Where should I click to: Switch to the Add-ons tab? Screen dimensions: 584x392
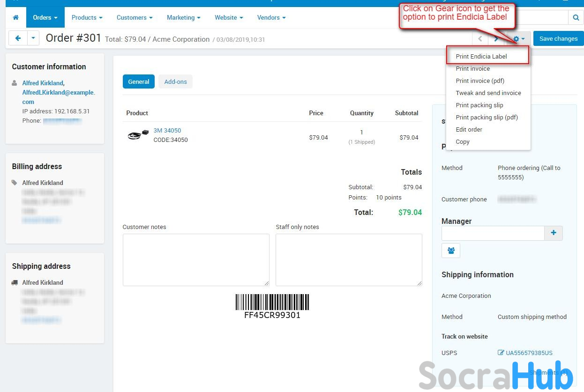[175, 81]
